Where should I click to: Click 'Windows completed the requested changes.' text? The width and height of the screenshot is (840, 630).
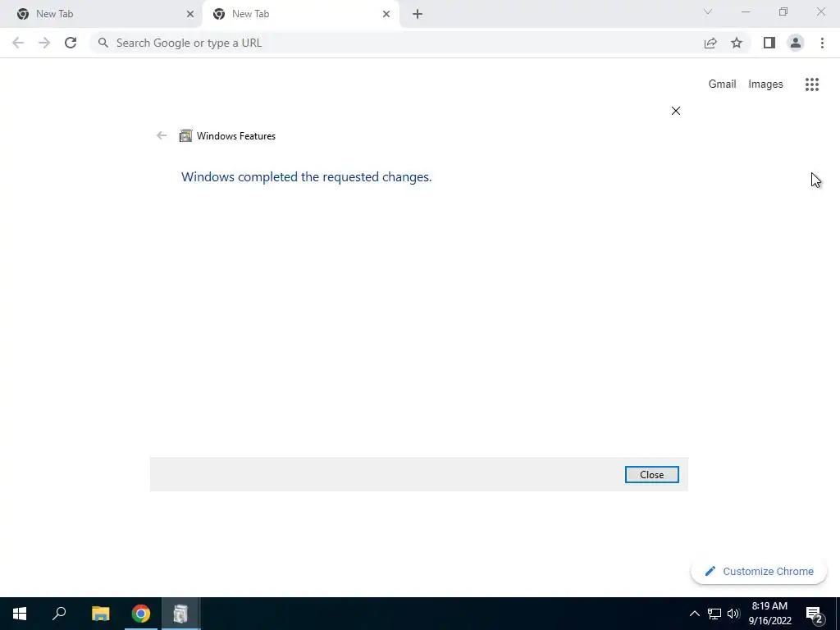click(307, 177)
